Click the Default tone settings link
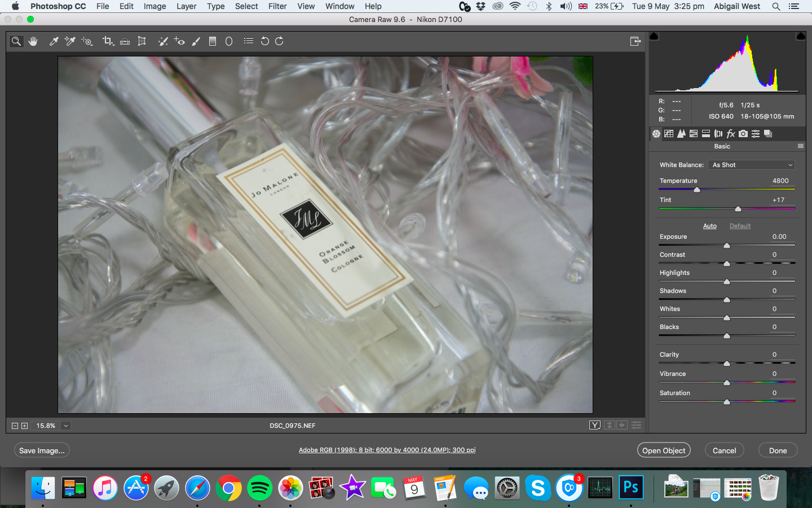Viewport: 812px width, 508px height. [x=740, y=226]
